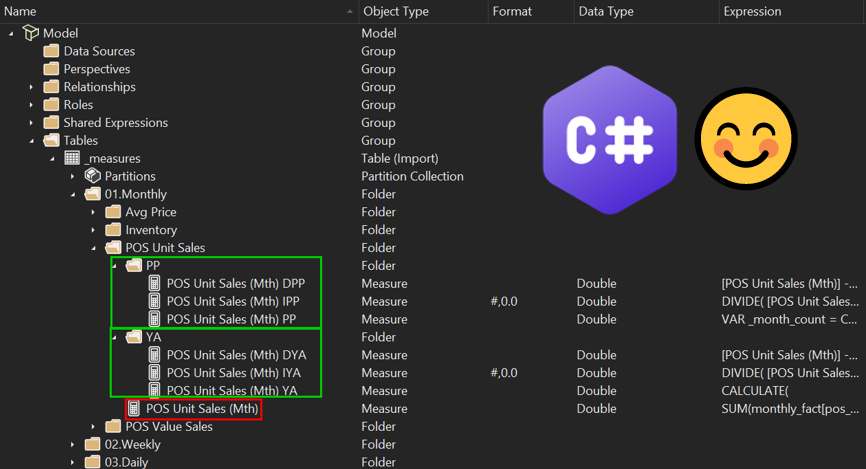Click the _measures table grid icon
The image size is (866, 469).
(72, 158)
